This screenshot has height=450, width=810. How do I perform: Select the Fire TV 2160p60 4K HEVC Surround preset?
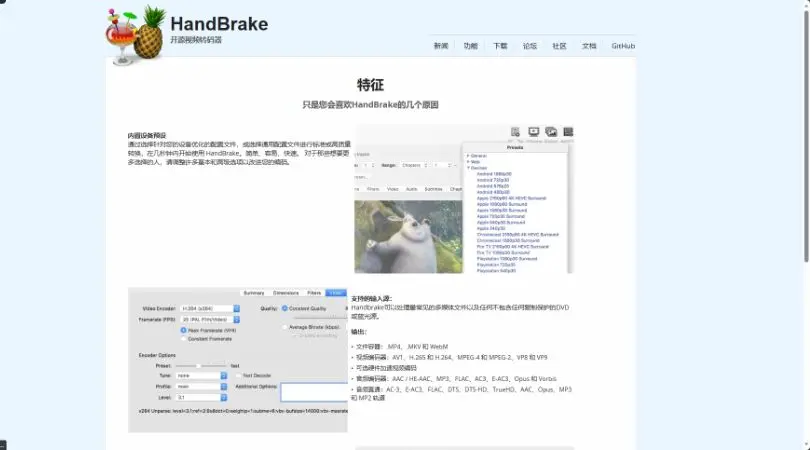pos(512,247)
